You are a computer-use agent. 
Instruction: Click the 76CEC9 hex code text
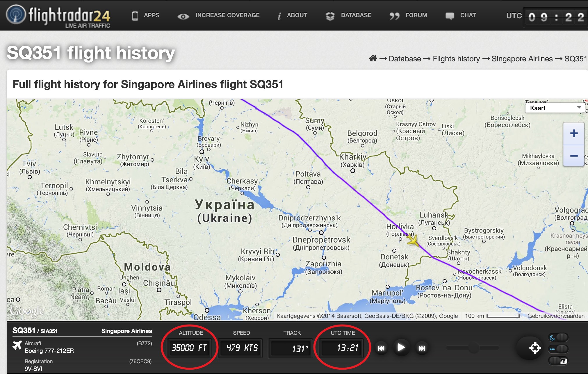140,361
